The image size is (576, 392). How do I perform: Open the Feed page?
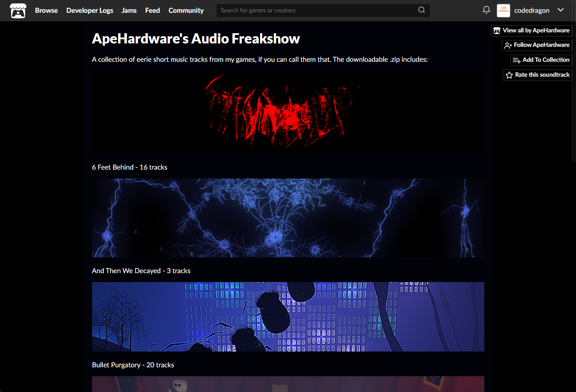click(152, 10)
